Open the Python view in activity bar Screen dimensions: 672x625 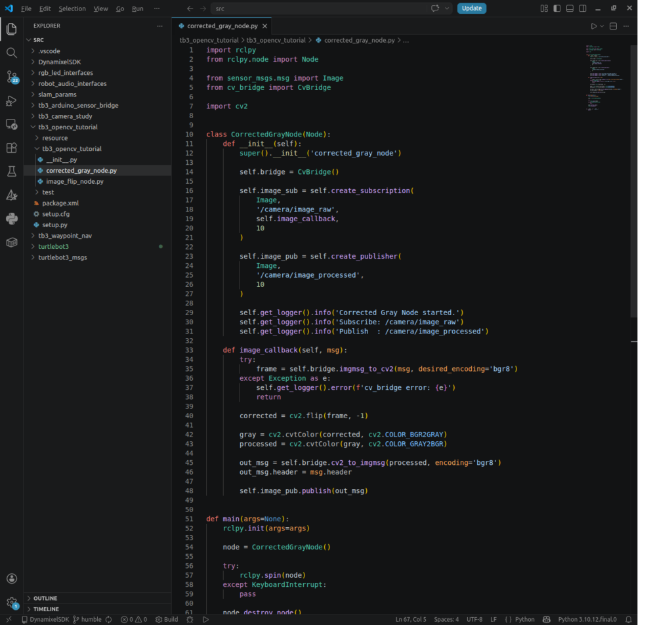pyautogui.click(x=12, y=219)
